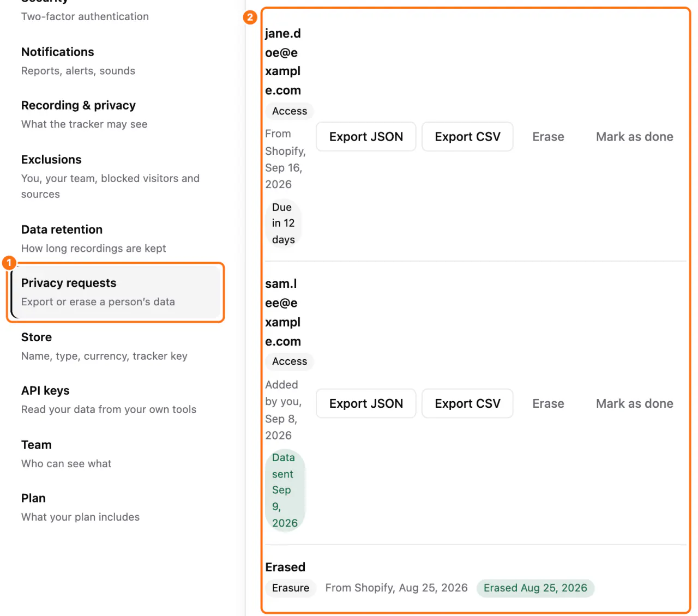The image size is (698, 616).
Task: Export CSV for sam.lee@example.com request
Action: pyautogui.click(x=467, y=403)
